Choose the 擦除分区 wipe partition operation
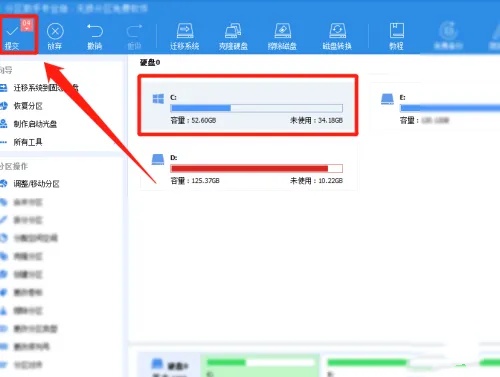500x377 pixels. click(22, 311)
